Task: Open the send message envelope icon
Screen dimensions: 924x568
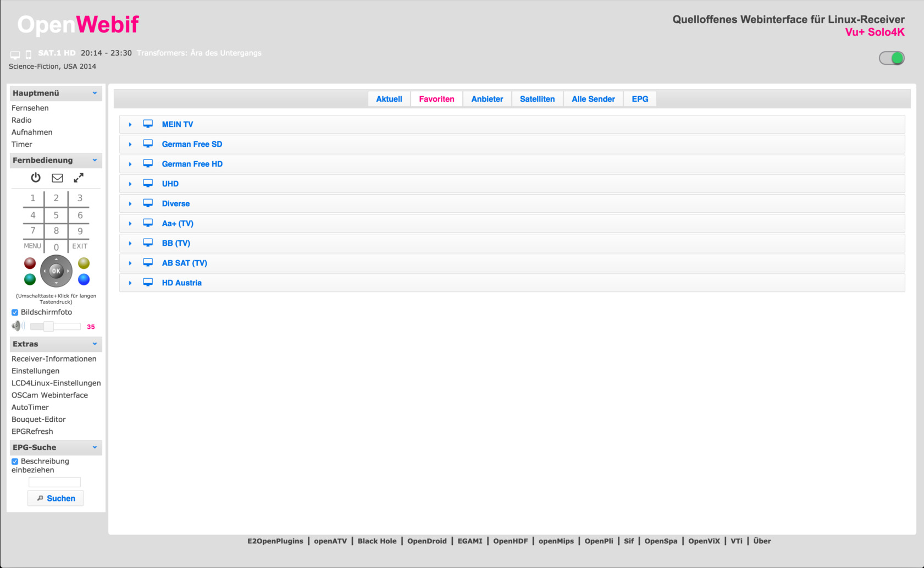Action: coord(57,178)
